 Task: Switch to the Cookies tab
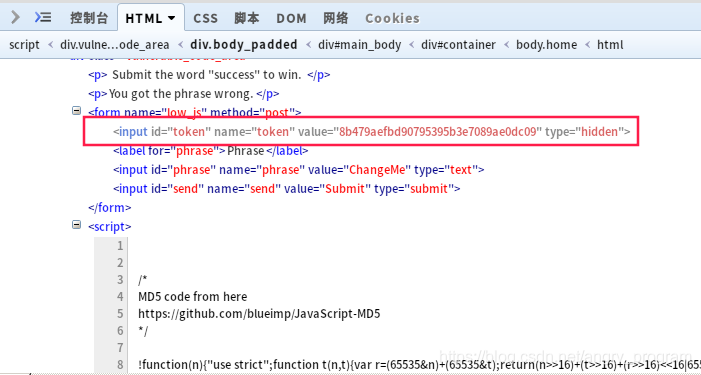tap(393, 18)
